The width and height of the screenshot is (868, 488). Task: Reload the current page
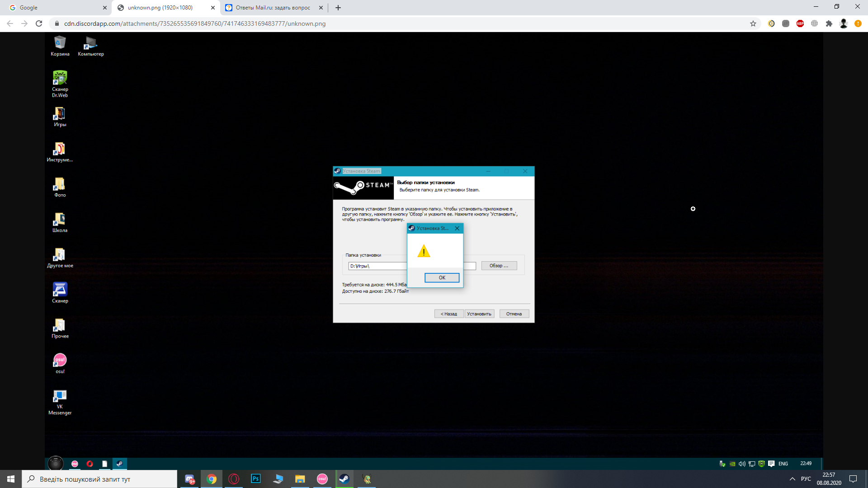coord(39,23)
